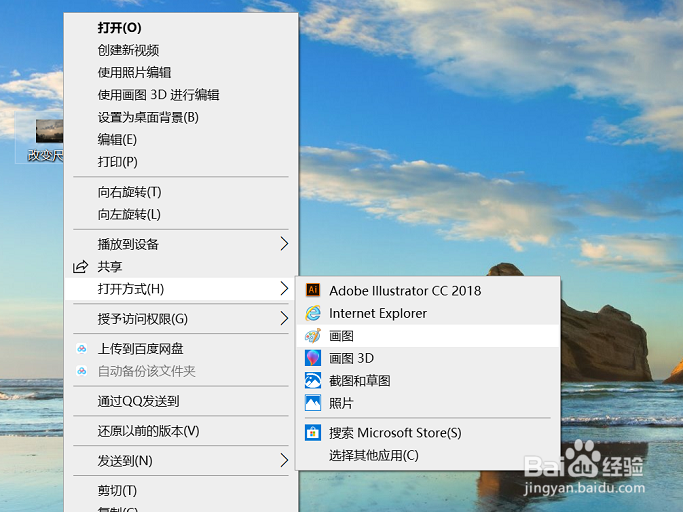Expand the 发送到(N) submenu arrow
The width and height of the screenshot is (683, 512).
pos(284,460)
